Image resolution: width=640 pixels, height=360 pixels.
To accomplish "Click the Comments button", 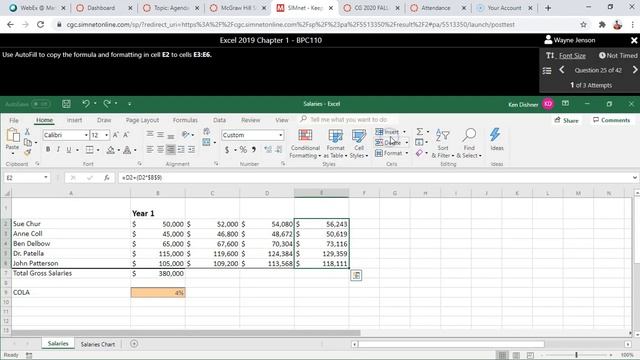I will click(x=611, y=120).
